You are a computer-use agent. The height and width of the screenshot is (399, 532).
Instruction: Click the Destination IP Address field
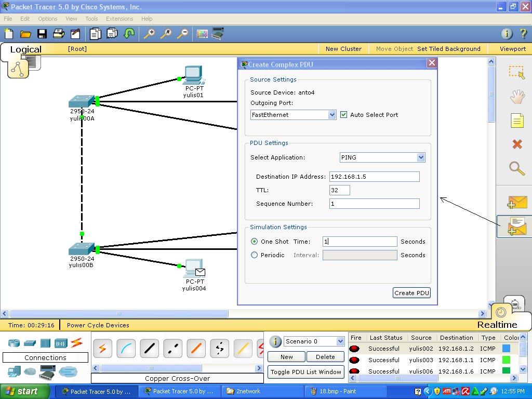[374, 177]
